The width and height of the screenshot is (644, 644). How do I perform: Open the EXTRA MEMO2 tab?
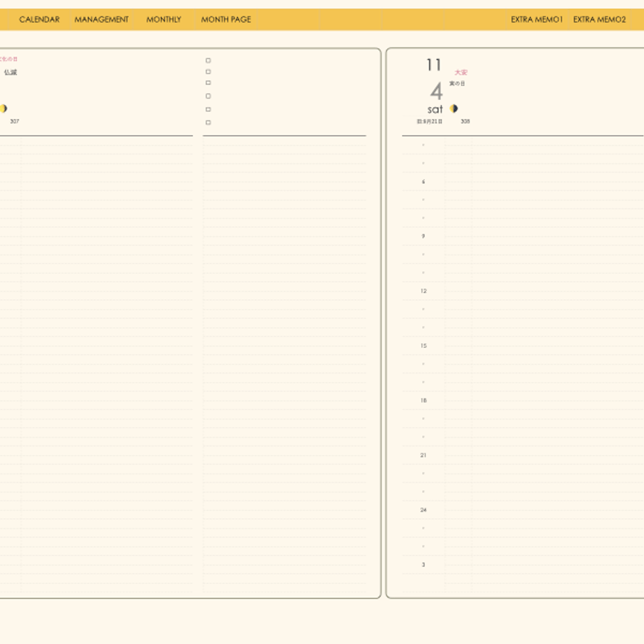point(599,20)
